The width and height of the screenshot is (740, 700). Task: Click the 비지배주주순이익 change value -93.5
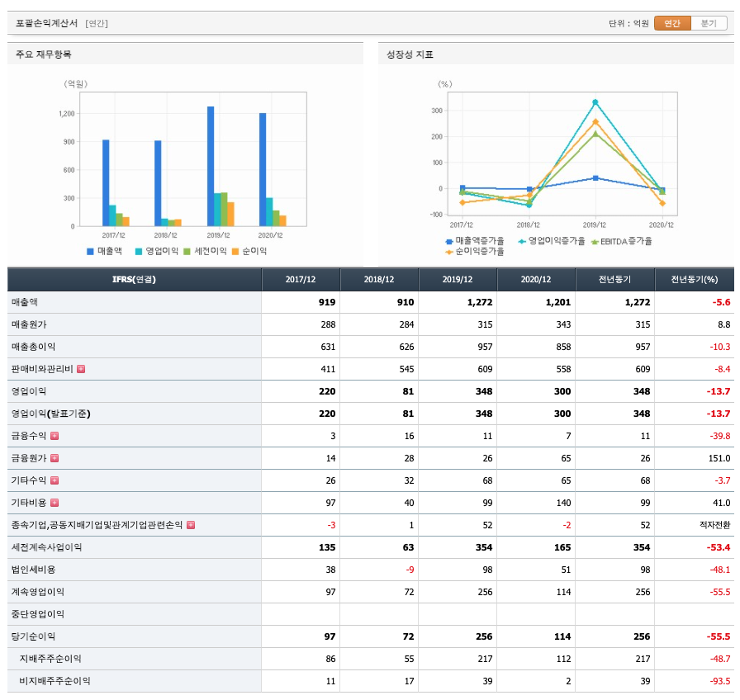click(720, 681)
